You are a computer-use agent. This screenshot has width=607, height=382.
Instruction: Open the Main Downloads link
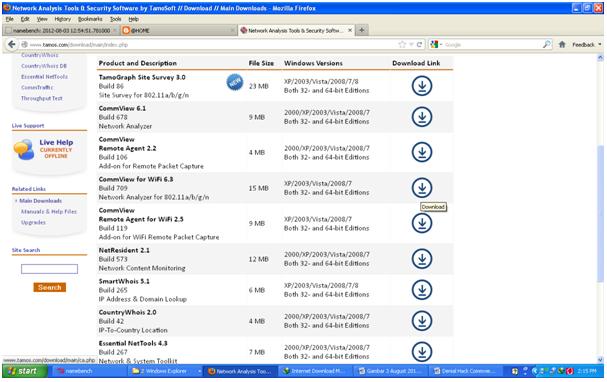coord(40,201)
